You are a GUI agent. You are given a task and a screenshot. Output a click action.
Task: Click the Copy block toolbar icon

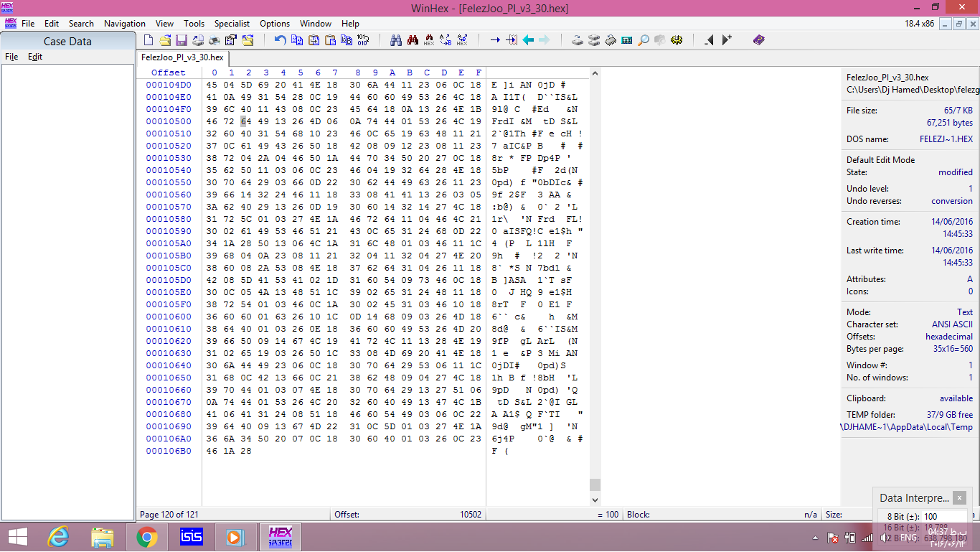tap(297, 40)
